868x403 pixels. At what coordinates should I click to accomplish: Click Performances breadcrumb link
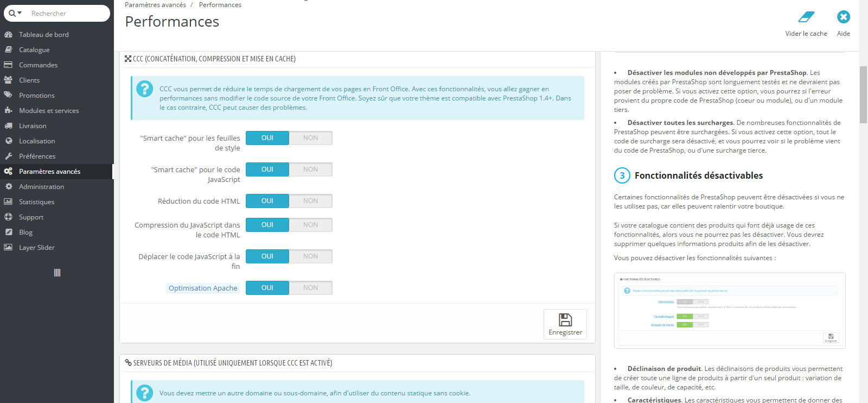coord(220,4)
